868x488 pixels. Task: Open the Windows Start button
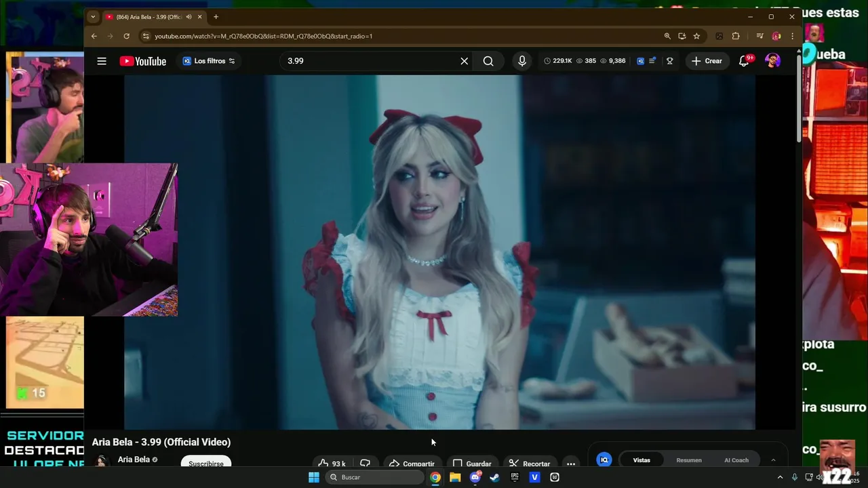pyautogui.click(x=314, y=477)
